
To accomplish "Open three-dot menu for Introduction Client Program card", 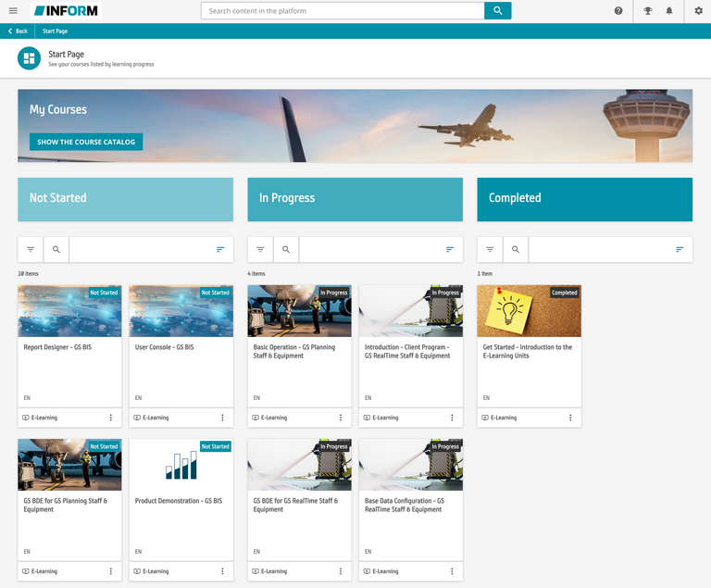I will point(452,418).
